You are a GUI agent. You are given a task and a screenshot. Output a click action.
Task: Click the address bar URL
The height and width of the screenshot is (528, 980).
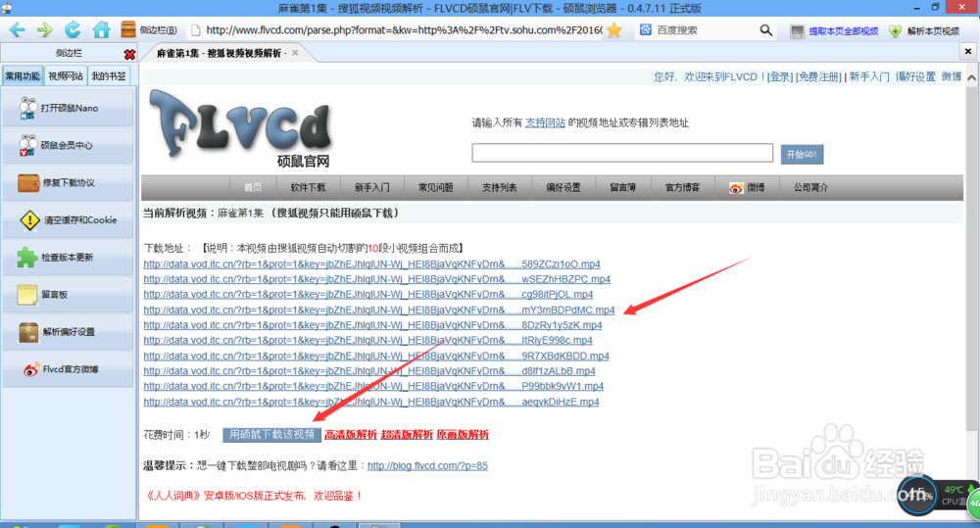(403, 30)
